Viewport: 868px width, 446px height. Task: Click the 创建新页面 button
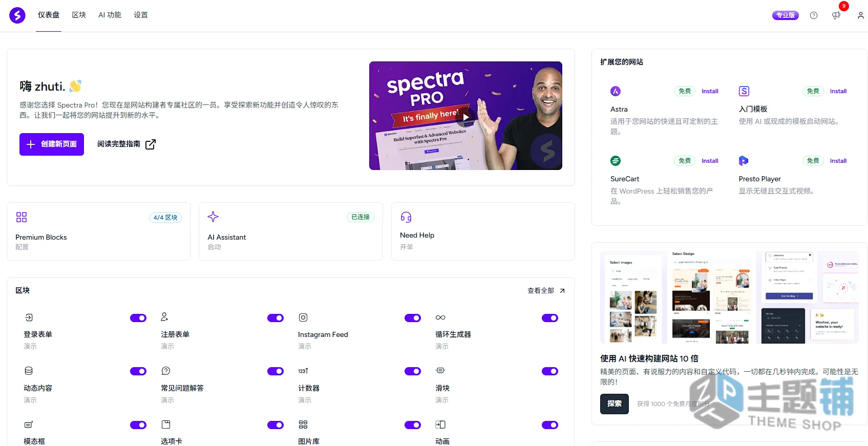click(x=52, y=144)
